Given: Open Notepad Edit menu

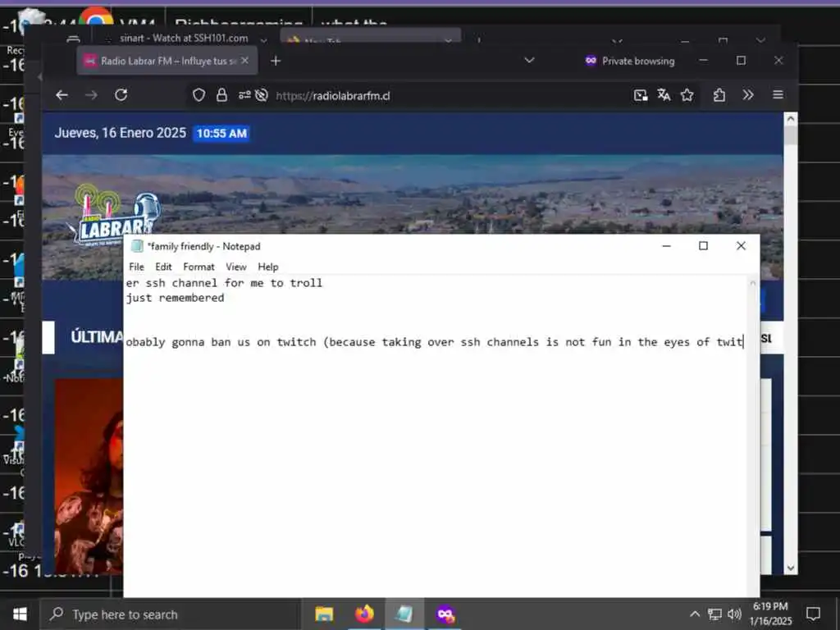Looking at the screenshot, I should click(163, 267).
